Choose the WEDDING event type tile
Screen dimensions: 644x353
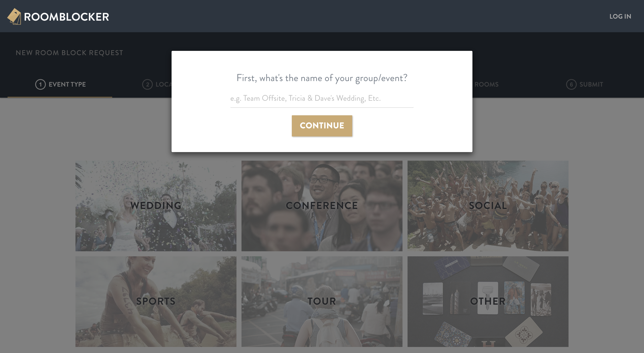(156, 206)
